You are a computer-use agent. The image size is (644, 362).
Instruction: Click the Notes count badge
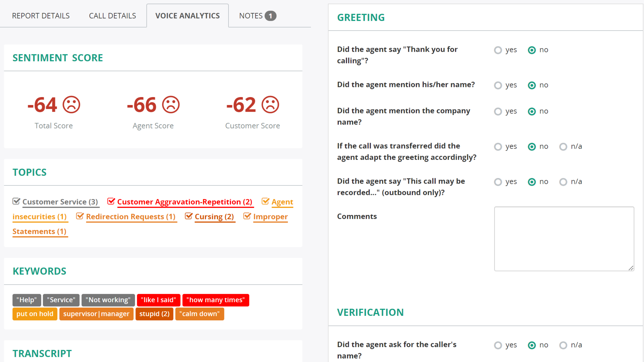pos(270,16)
